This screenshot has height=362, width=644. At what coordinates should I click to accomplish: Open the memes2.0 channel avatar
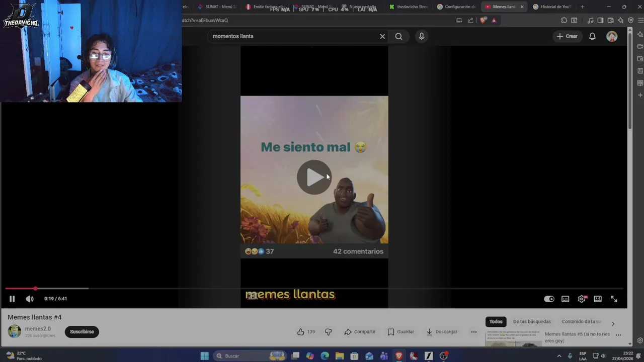click(15, 331)
